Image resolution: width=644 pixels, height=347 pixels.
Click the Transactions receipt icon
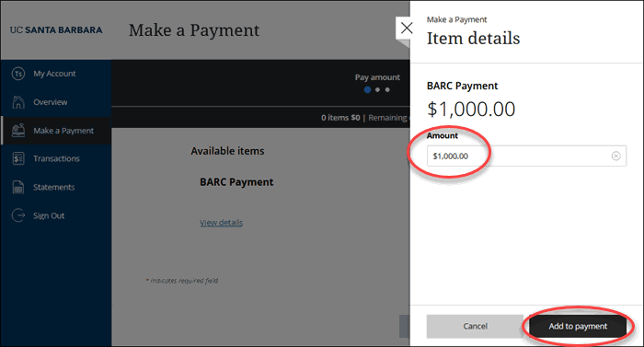[18, 158]
